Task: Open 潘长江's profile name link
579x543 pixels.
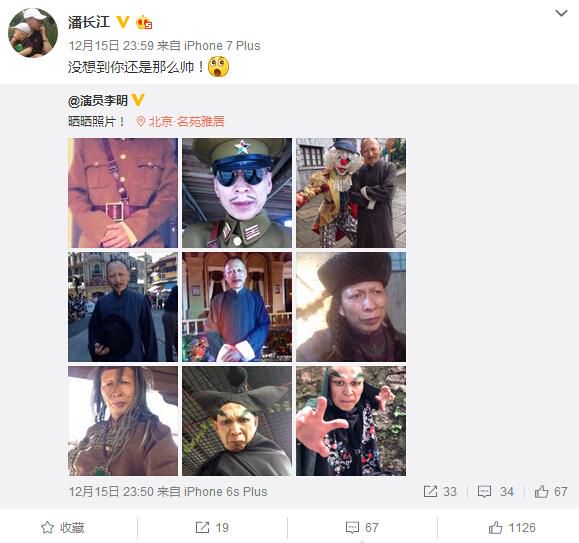Action: [x=89, y=22]
